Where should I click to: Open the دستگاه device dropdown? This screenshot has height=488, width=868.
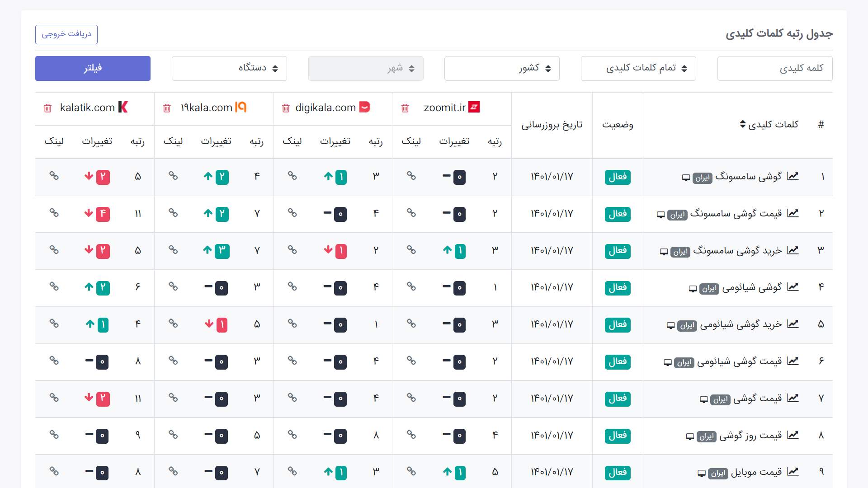tap(229, 68)
